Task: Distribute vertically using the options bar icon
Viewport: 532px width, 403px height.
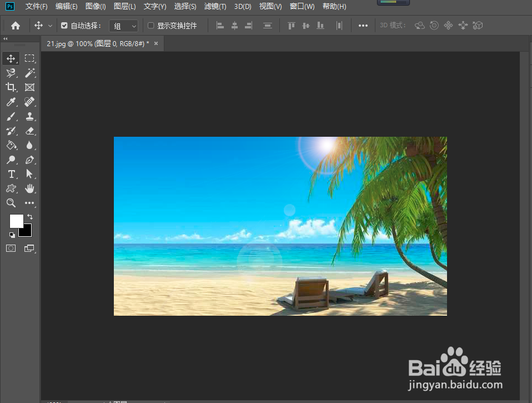Action: pos(268,26)
